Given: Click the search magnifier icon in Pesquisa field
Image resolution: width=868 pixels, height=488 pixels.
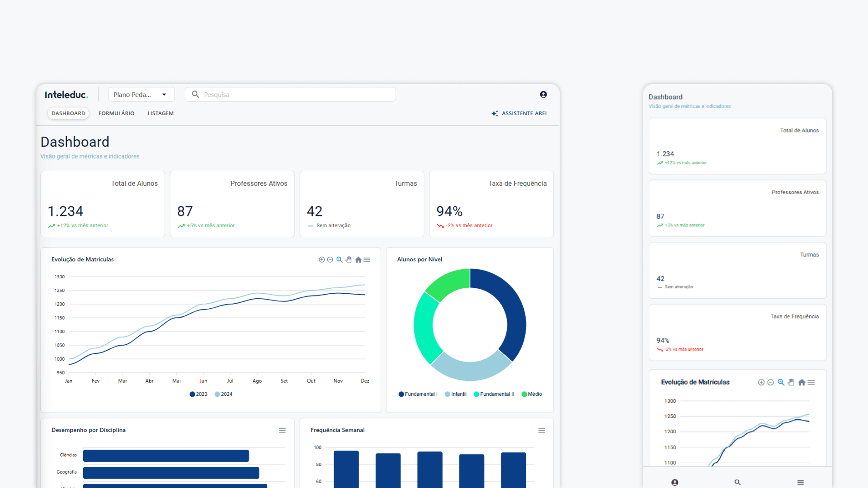Looking at the screenshot, I should click(195, 94).
